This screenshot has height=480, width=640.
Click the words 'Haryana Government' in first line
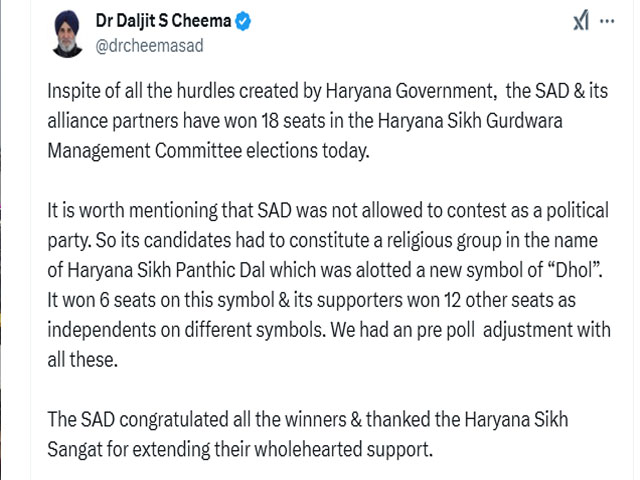click(409, 91)
